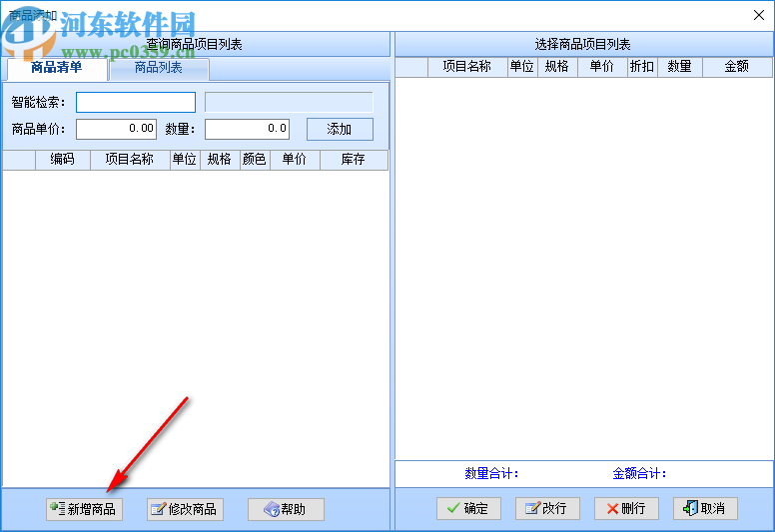775x532 pixels.
Task: Click the disabled field beside 智能检索
Action: pyautogui.click(x=289, y=102)
